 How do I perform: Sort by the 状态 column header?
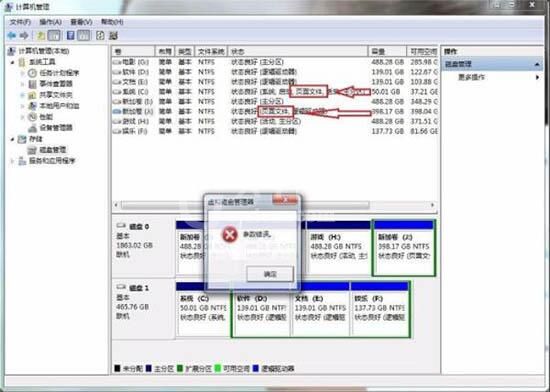298,52
